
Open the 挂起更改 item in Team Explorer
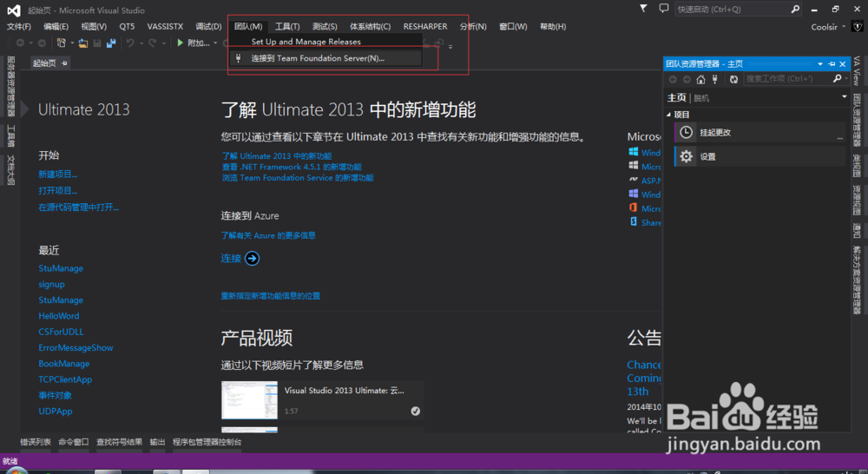tap(759, 132)
